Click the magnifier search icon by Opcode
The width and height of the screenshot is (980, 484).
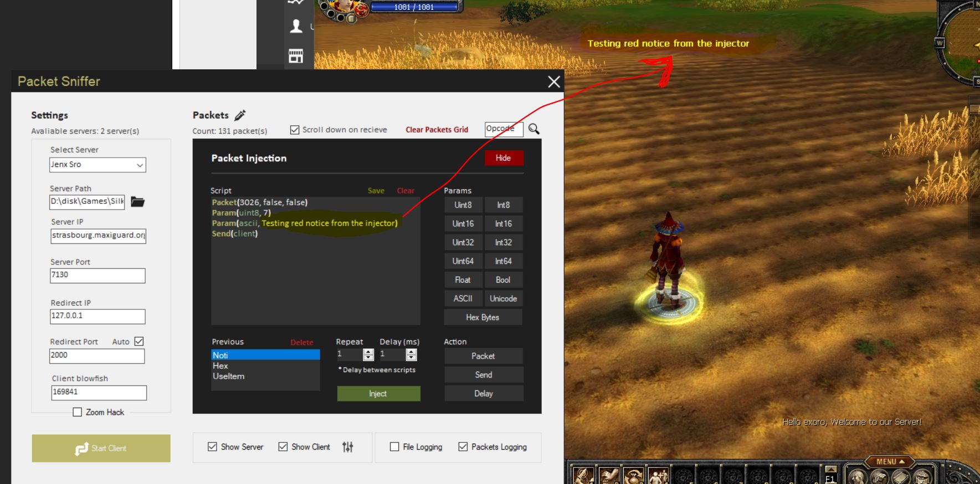[533, 129]
